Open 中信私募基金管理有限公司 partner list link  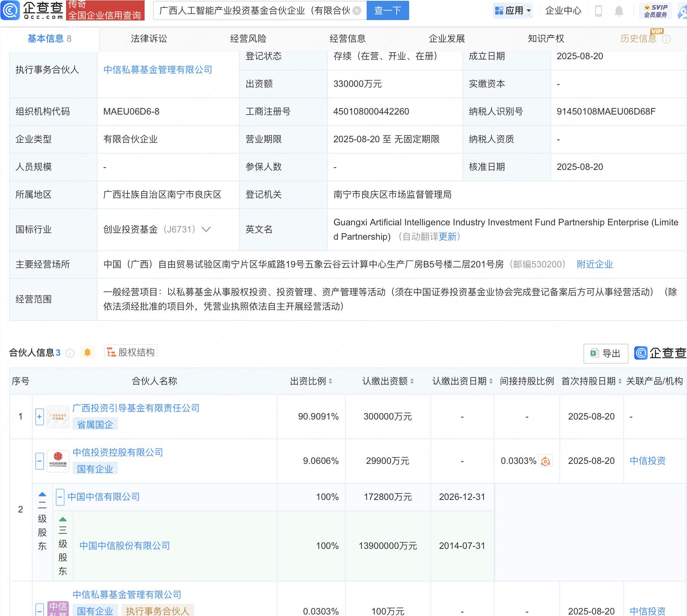(x=127, y=595)
